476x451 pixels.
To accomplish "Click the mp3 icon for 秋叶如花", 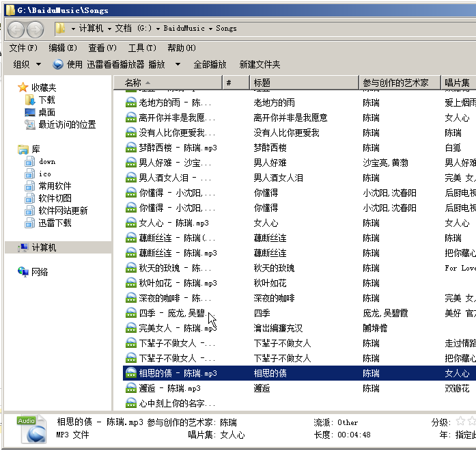I will tap(131, 283).
